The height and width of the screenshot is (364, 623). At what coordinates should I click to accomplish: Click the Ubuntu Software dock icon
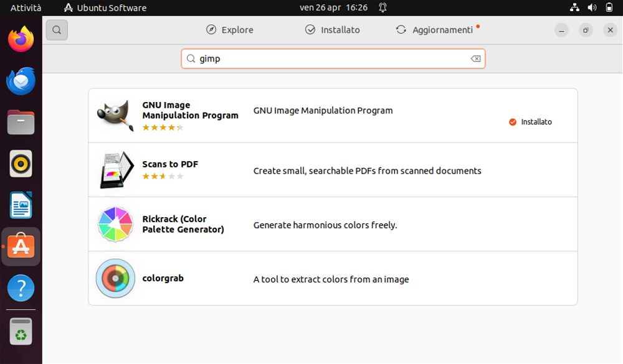pyautogui.click(x=21, y=246)
